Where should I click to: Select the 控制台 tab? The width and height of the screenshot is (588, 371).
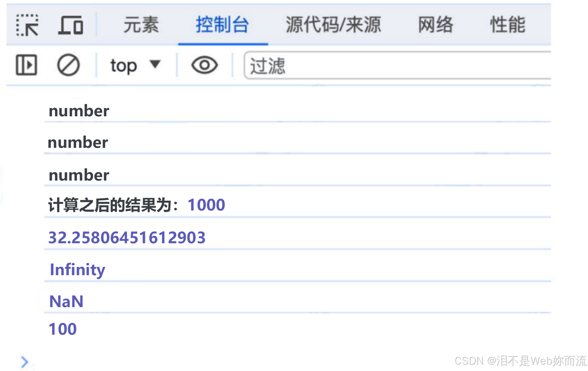[223, 25]
